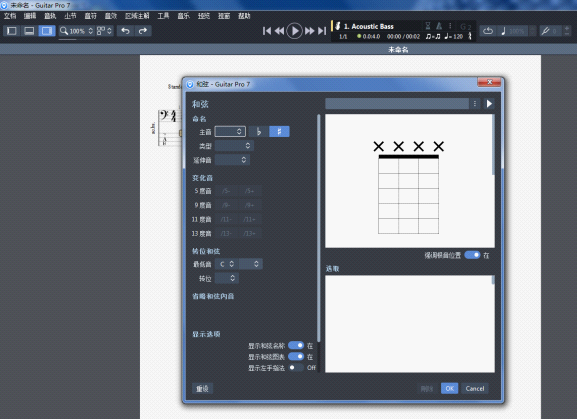Open the 主音 root note dropdown
The width and height of the screenshot is (577, 419).
click(x=230, y=131)
